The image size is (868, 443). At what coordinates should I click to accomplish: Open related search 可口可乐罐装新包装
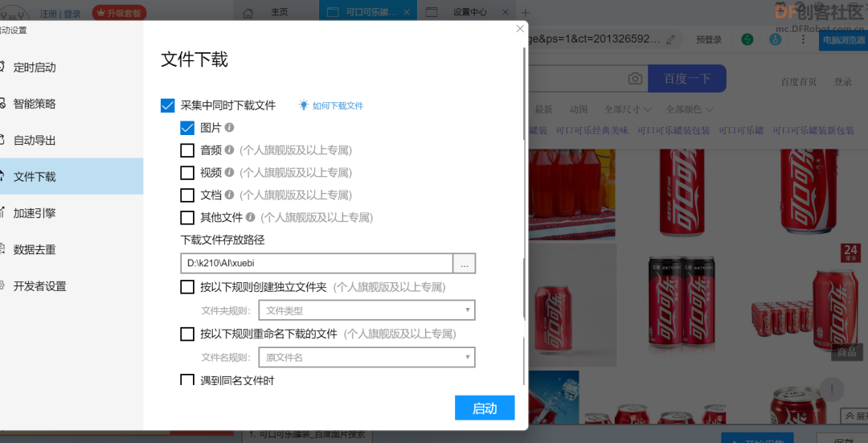(x=813, y=131)
